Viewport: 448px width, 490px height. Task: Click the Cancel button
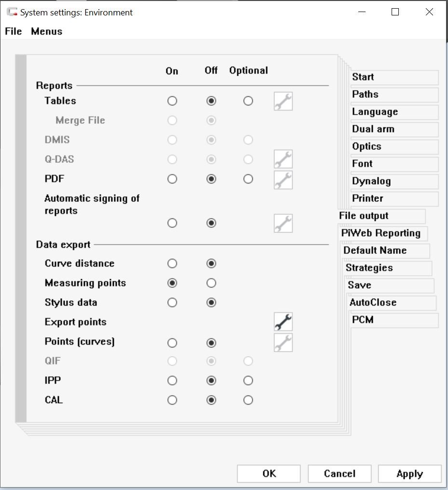(339, 474)
